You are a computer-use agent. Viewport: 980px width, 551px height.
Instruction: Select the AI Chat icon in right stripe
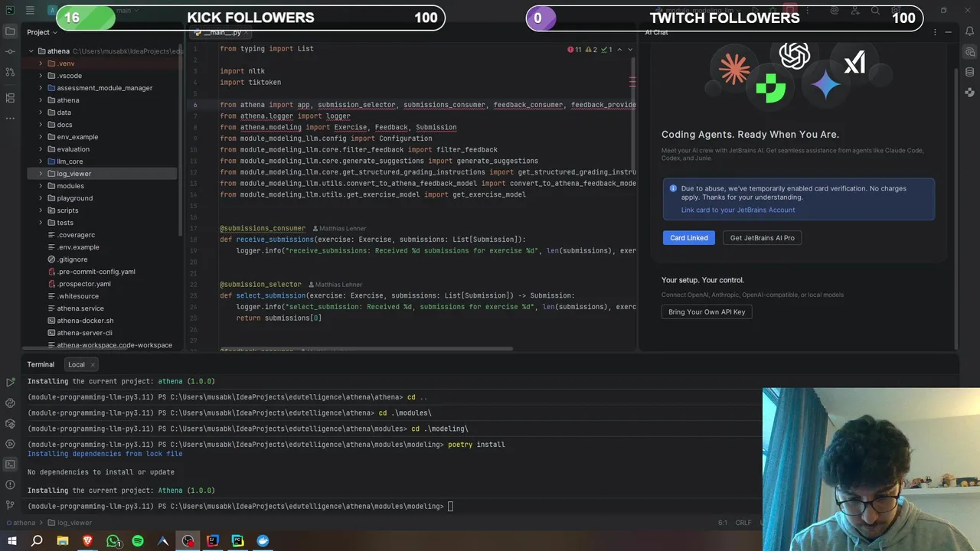point(970,52)
